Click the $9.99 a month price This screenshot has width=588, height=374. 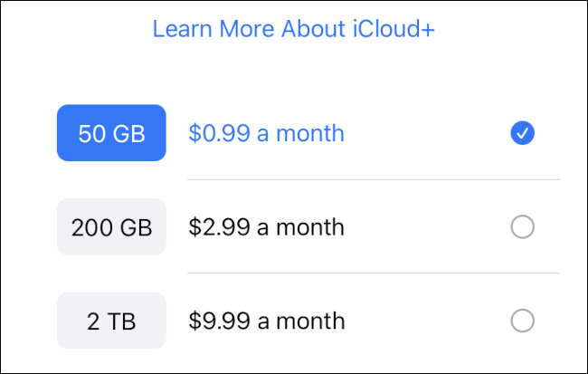[266, 321]
